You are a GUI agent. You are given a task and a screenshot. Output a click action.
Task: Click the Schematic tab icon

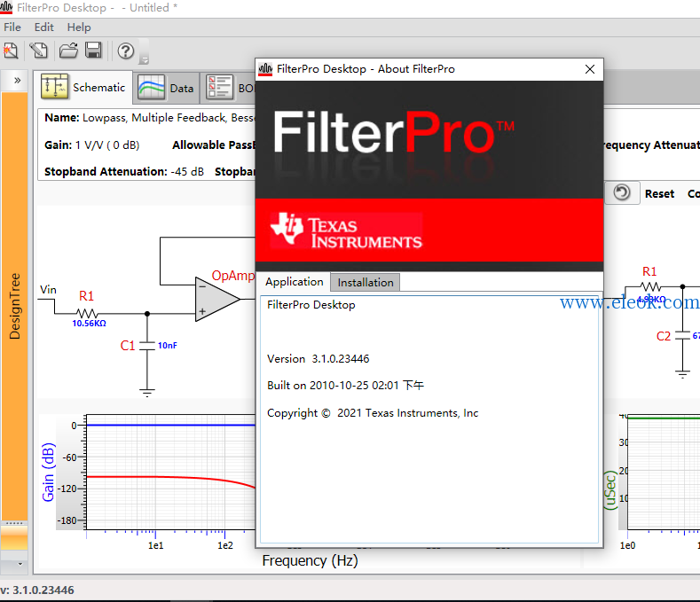pyautogui.click(x=54, y=87)
